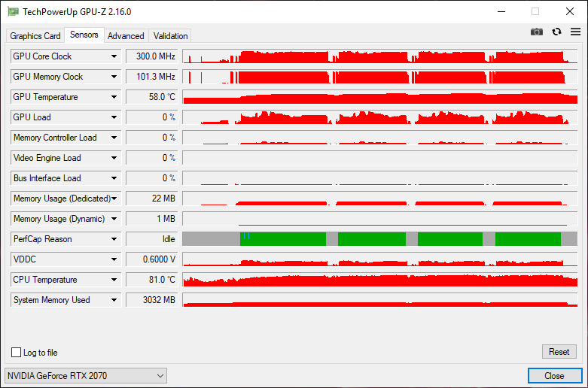Click the CPU Temperature history graph
The width and height of the screenshot is (588, 388).
380,280
